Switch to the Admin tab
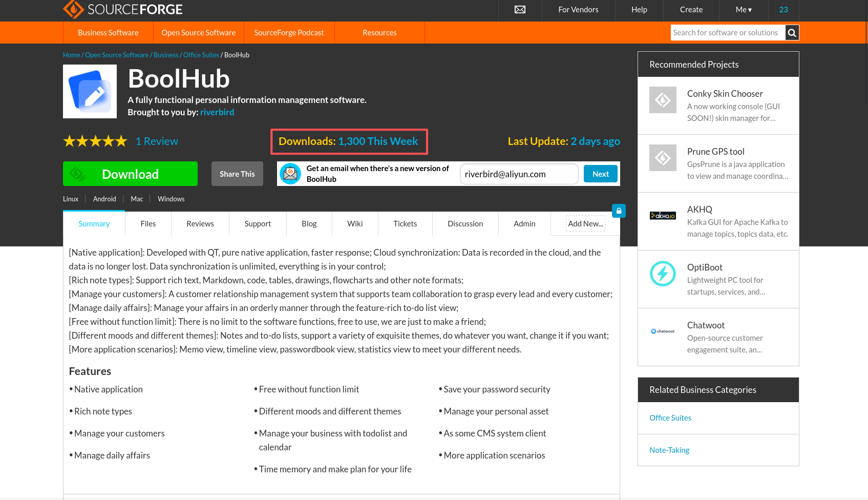Screen dimensions: 868x500 pos(524,224)
